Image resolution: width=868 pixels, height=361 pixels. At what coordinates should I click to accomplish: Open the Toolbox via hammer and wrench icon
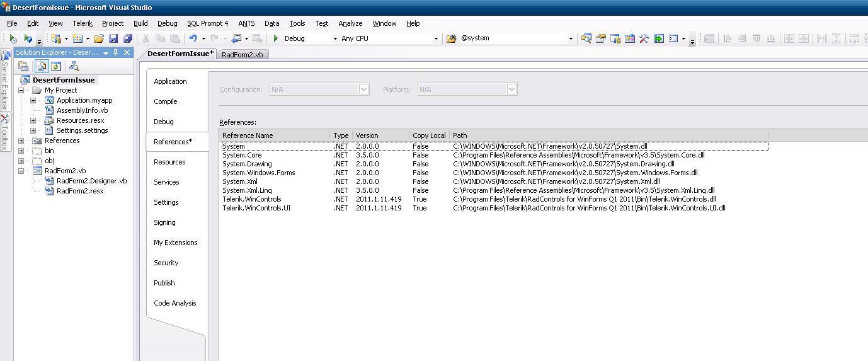pyautogui.click(x=644, y=38)
